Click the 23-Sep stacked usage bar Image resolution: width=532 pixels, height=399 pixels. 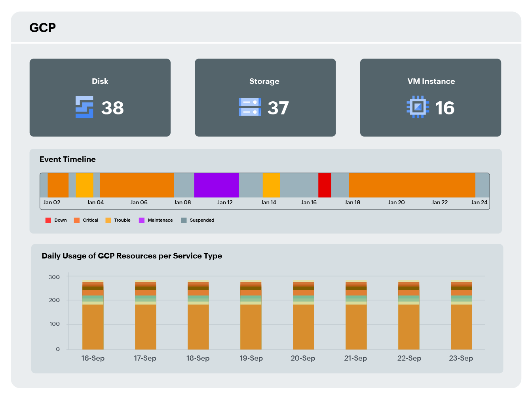coord(462,315)
